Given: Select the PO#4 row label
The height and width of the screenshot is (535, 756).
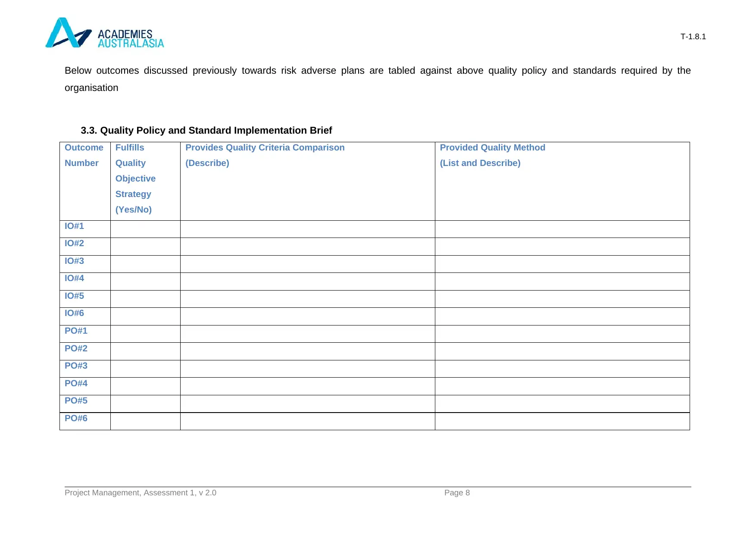Looking at the screenshot, I should tap(76, 383).
